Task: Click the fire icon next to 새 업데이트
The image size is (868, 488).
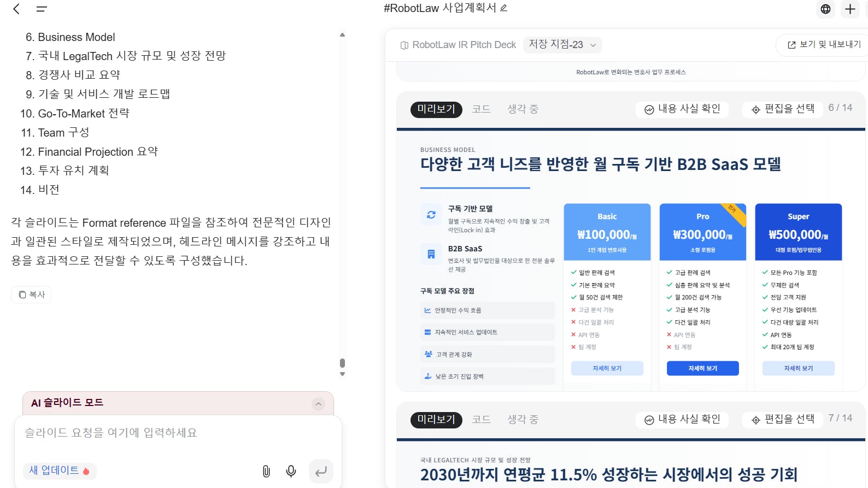Action: tap(86, 471)
